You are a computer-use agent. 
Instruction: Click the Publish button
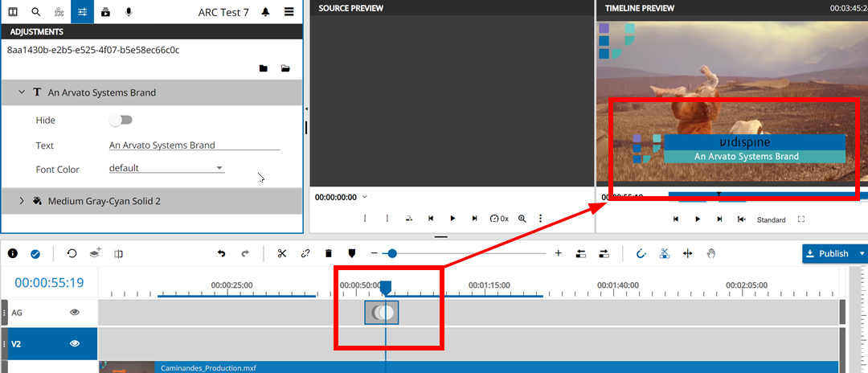pyautogui.click(x=829, y=253)
